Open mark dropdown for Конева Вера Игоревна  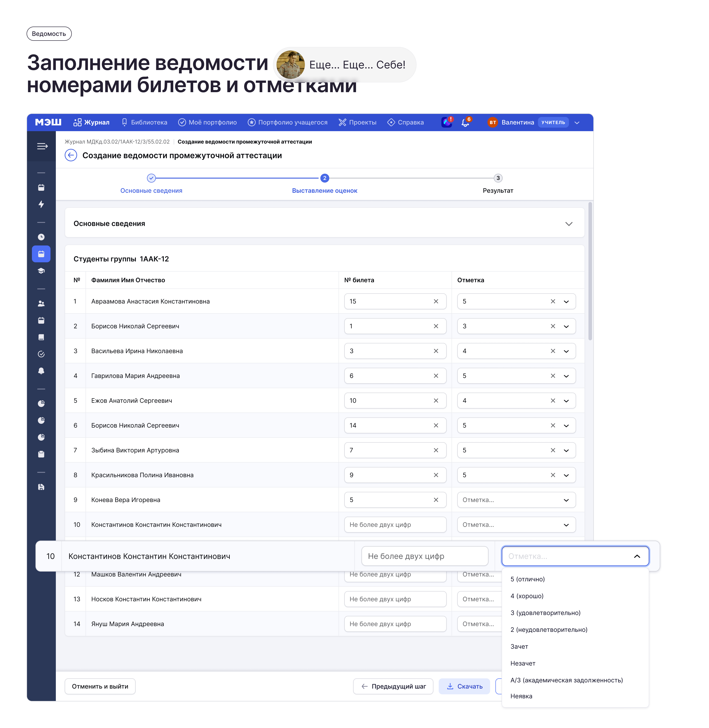[x=566, y=500]
